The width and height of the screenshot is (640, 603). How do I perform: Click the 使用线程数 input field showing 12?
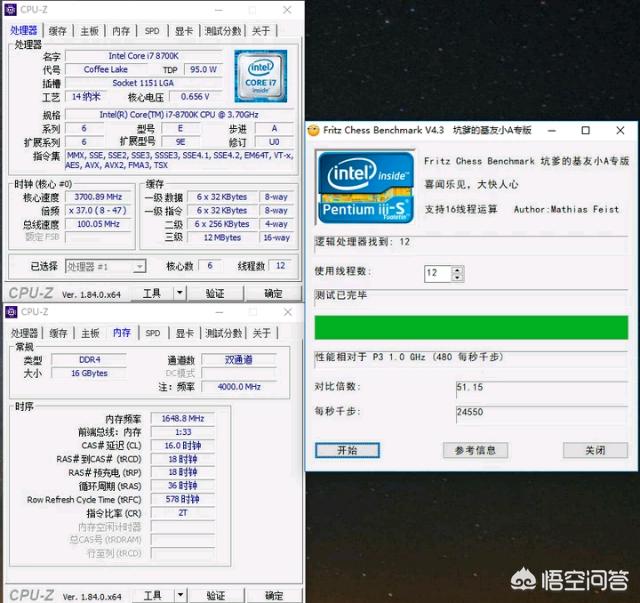coord(438,273)
